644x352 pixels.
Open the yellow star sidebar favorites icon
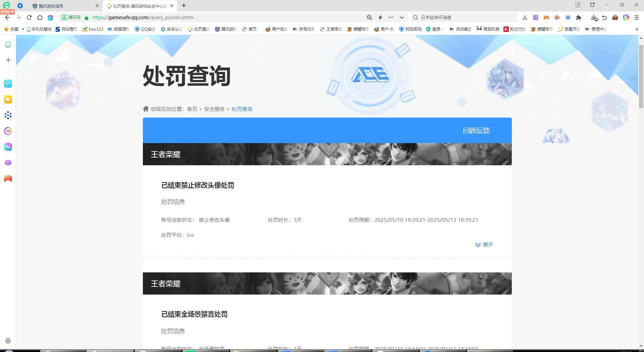point(8,99)
